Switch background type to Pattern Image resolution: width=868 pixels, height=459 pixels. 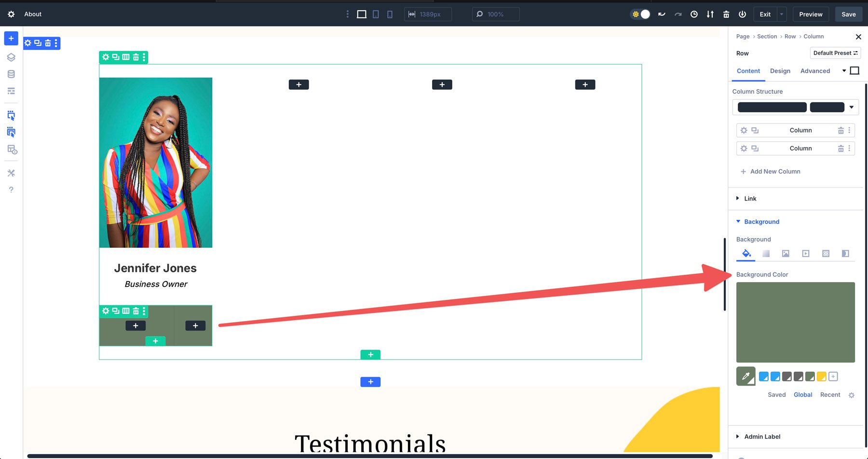pyautogui.click(x=826, y=253)
